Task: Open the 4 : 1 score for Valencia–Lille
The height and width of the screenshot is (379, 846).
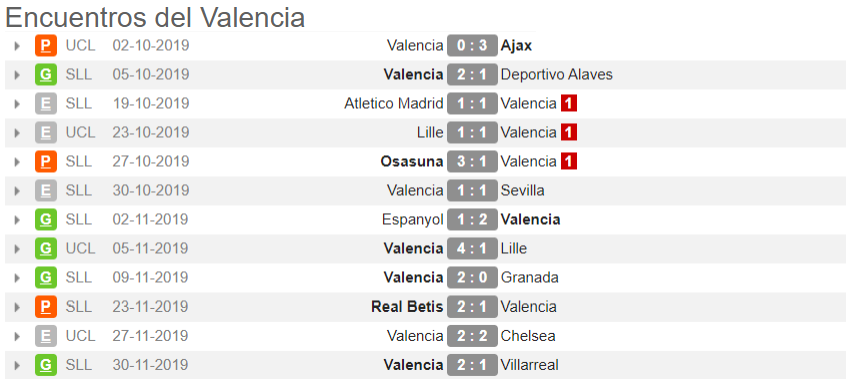Action: 472,248
